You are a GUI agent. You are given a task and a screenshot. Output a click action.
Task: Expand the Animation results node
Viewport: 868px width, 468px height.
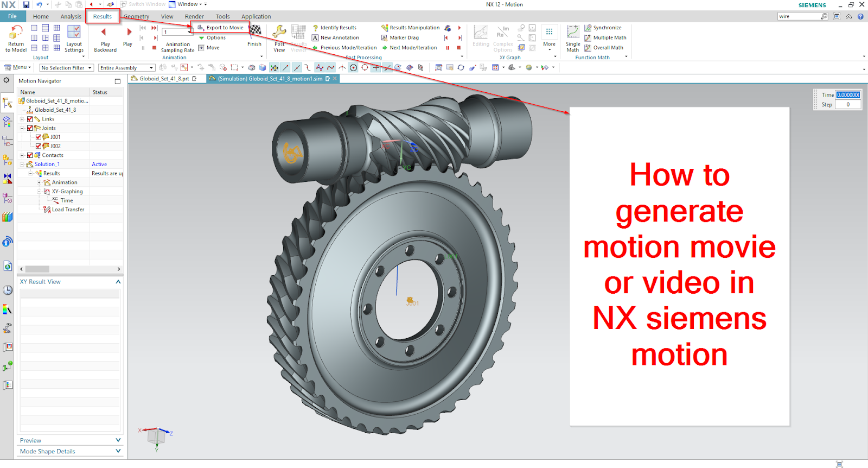coord(39,182)
